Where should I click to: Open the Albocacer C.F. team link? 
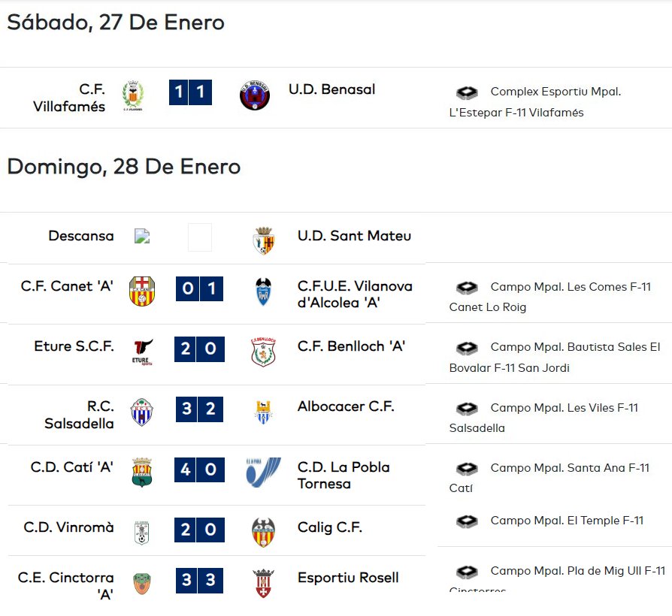point(346,406)
